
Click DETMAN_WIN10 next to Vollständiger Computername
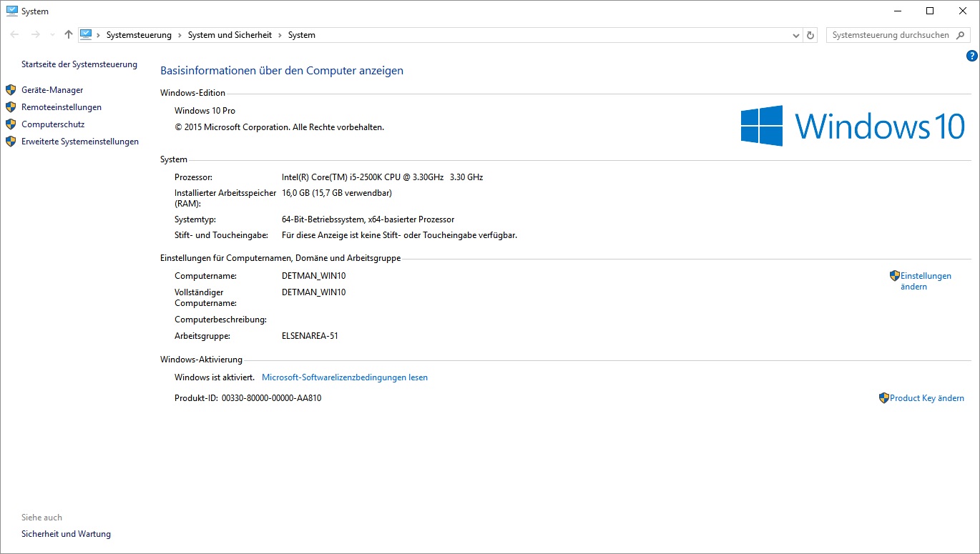tap(313, 292)
